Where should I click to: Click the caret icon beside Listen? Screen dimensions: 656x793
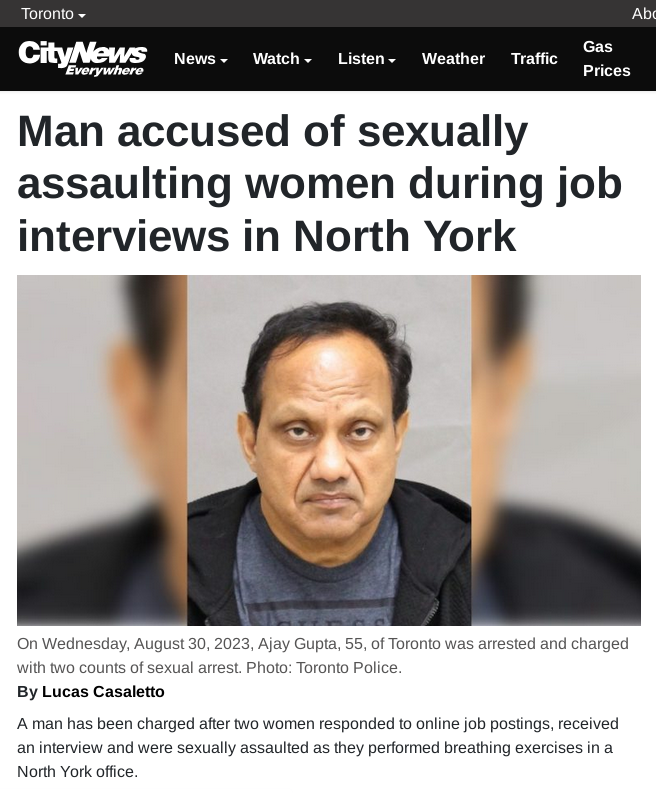coord(392,60)
